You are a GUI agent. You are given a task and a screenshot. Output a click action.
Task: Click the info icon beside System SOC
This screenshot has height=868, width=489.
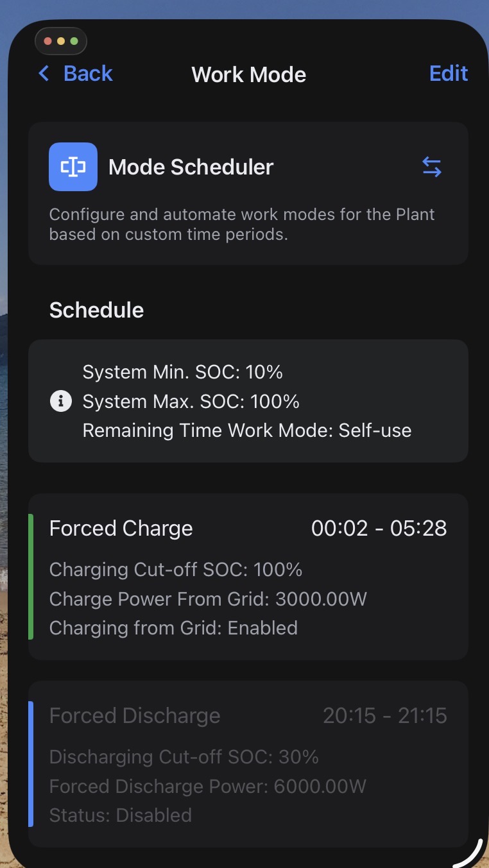61,402
